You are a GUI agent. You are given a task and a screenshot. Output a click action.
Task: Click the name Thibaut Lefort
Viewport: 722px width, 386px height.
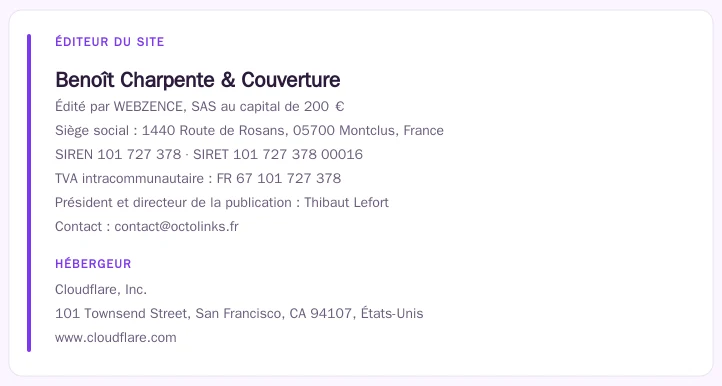click(x=346, y=202)
